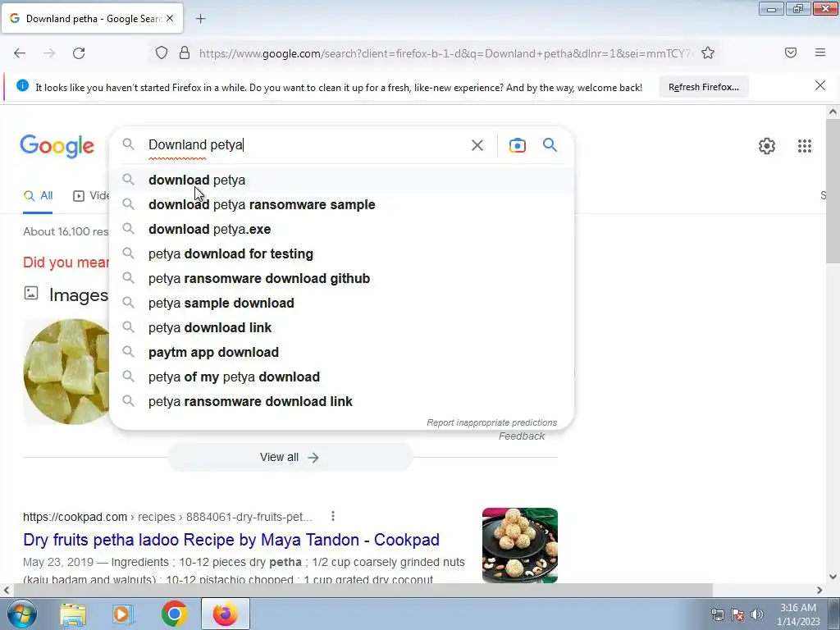The height and width of the screenshot is (630, 840).
Task: Open ladoo recipe thumbnail image
Action: point(519,546)
